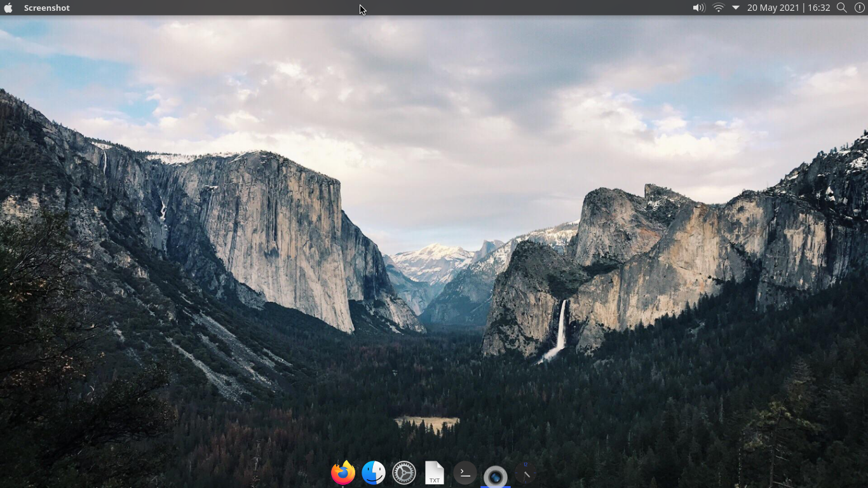
Task: Open the Finder-style file manager in dock
Action: point(374,473)
